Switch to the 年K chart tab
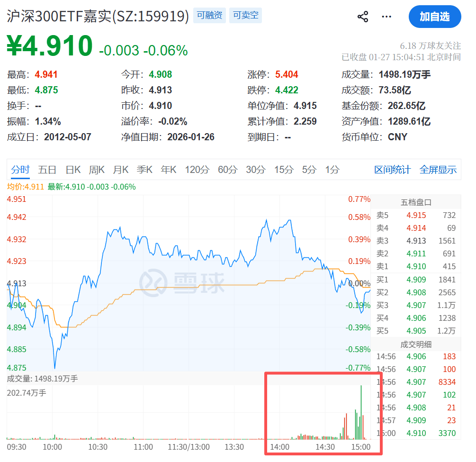This screenshot has height=462, width=476. point(169,170)
